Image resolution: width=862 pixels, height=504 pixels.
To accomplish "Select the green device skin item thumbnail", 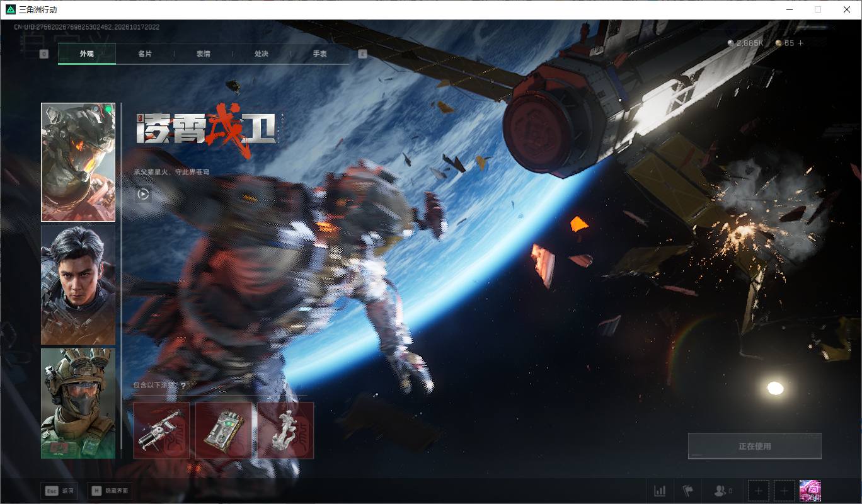I will (224, 430).
